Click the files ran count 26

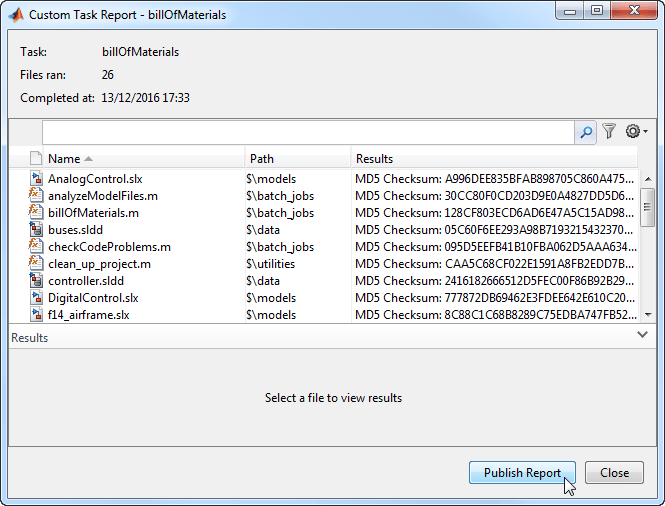click(x=107, y=75)
